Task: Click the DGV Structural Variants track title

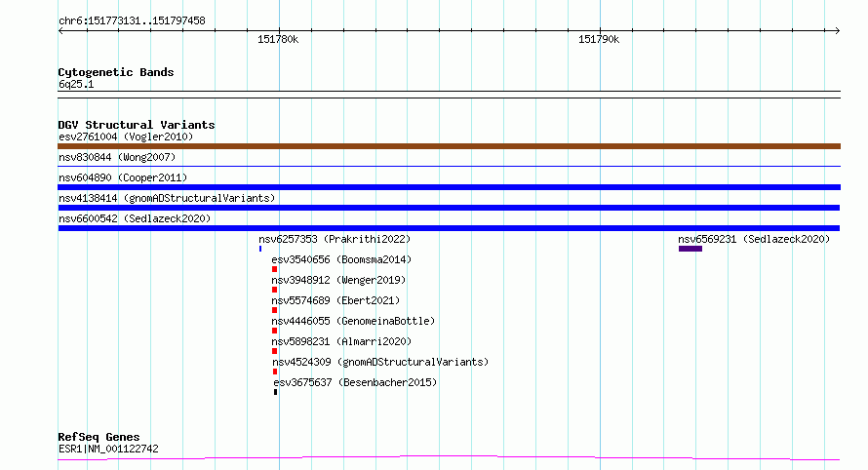Action: coord(137,125)
